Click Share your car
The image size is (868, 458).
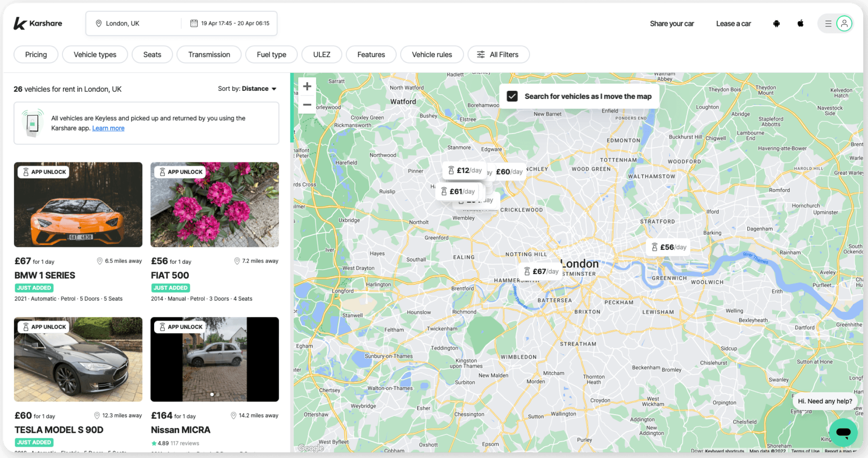(672, 23)
